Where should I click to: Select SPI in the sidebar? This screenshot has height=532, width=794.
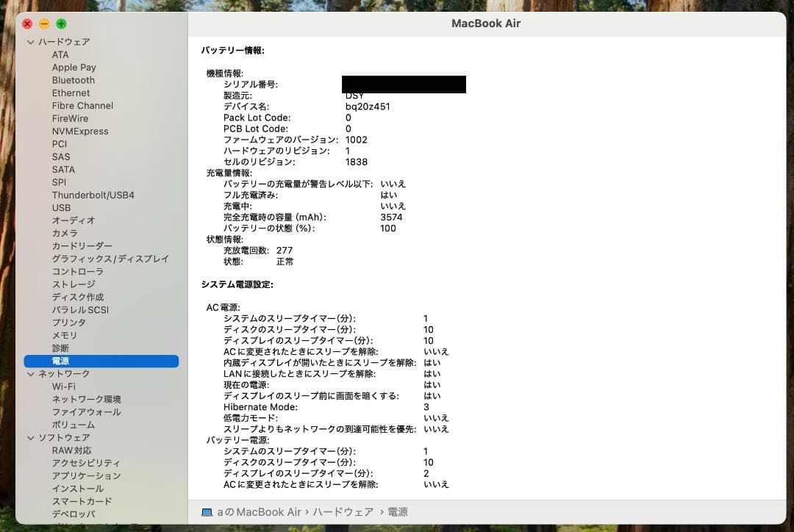59,182
